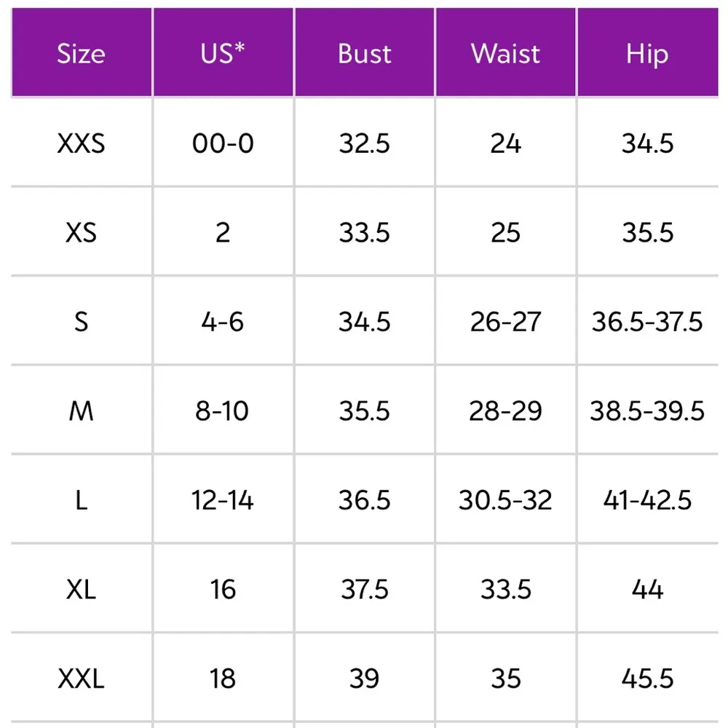Click waist value 26-27 for size S

coord(506,322)
